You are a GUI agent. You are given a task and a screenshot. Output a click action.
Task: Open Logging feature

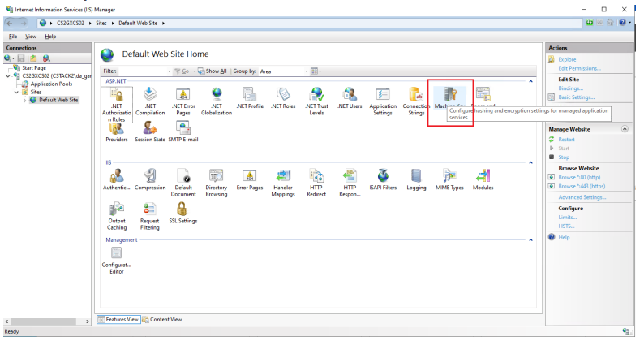pos(416,179)
